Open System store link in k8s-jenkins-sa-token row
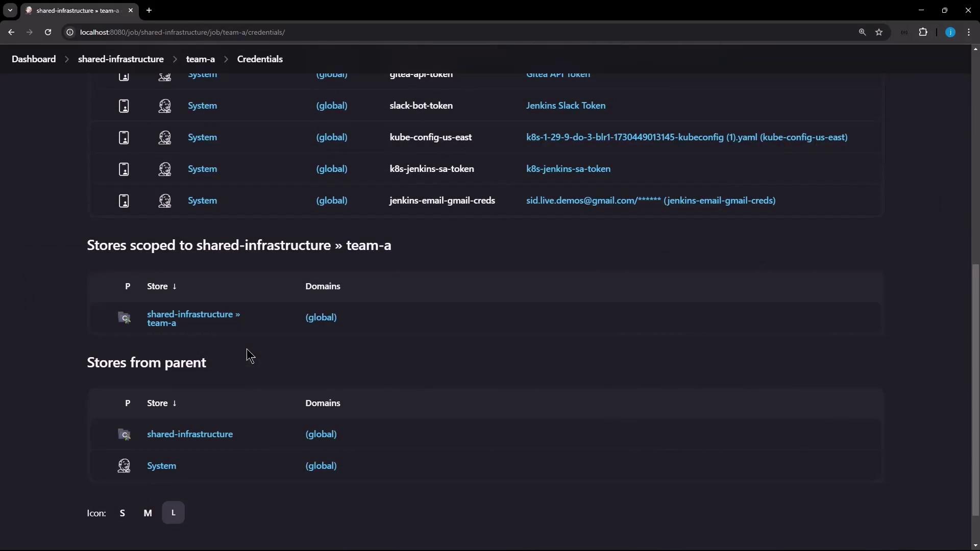 tap(203, 169)
